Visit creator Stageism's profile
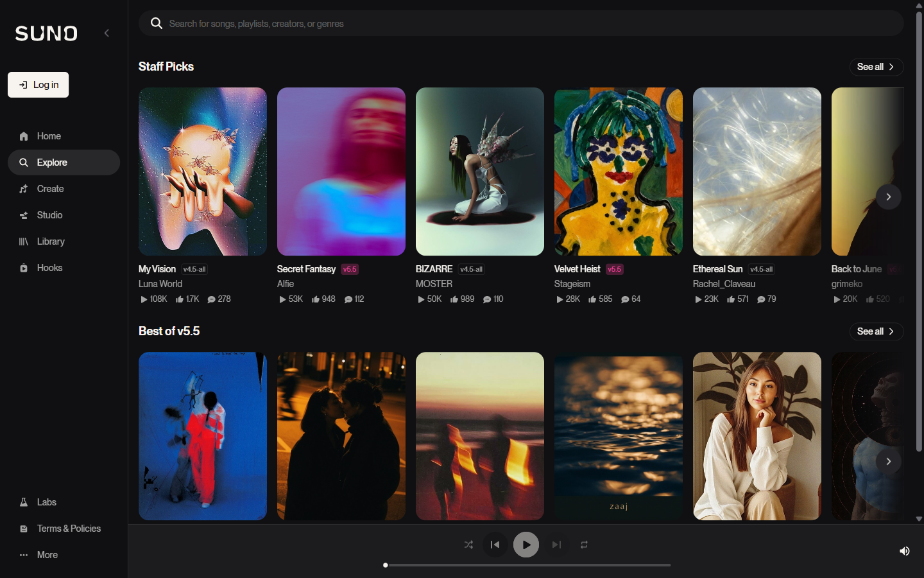924x578 pixels. (x=572, y=284)
